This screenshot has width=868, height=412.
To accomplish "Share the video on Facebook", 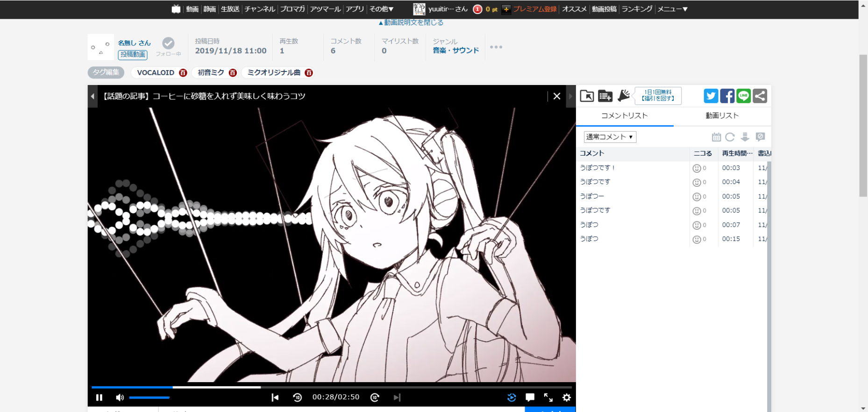I will coord(727,96).
